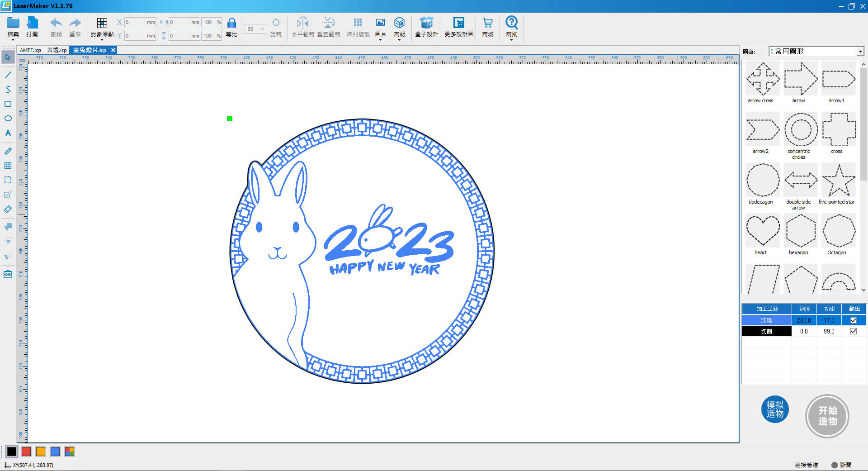Uncheck output for the blue engrave layer

pos(854,320)
